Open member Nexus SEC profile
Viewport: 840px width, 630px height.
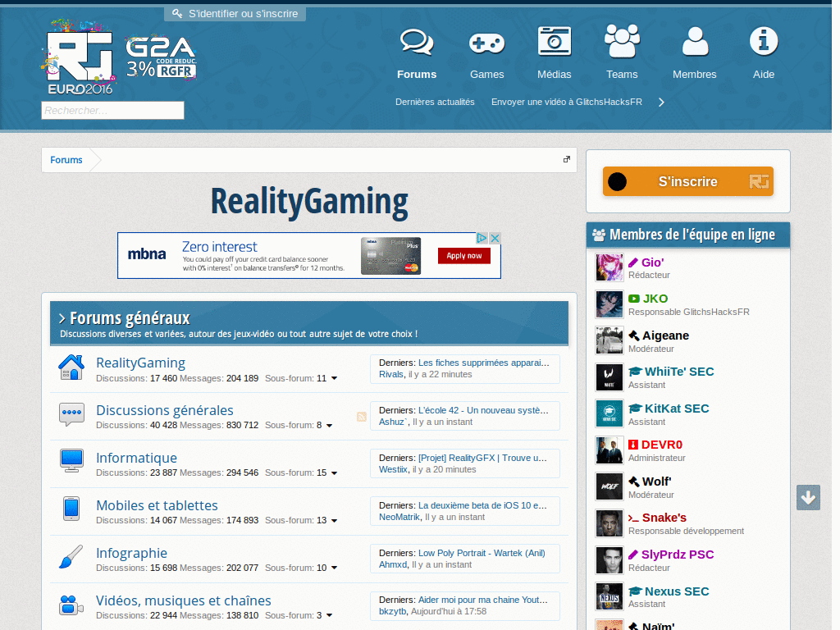677,591
